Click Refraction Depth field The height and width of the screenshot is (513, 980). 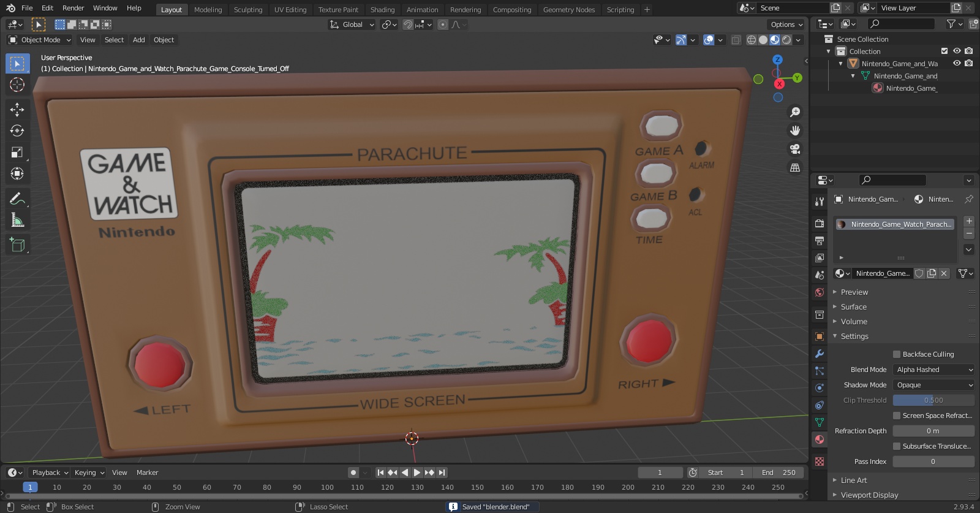933,431
